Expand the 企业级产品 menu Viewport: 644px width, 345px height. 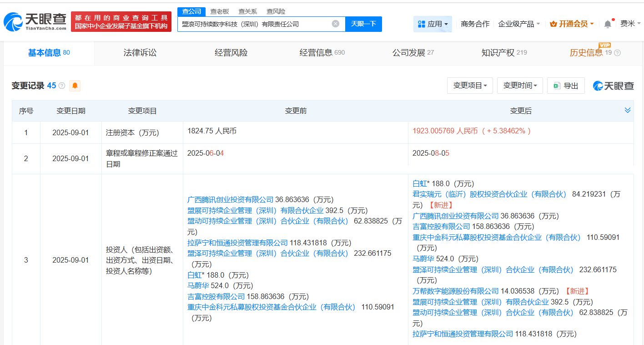tap(519, 24)
